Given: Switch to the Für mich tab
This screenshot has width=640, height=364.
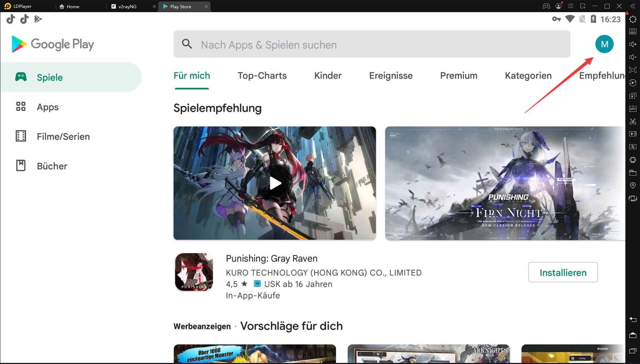Looking at the screenshot, I should click(192, 76).
